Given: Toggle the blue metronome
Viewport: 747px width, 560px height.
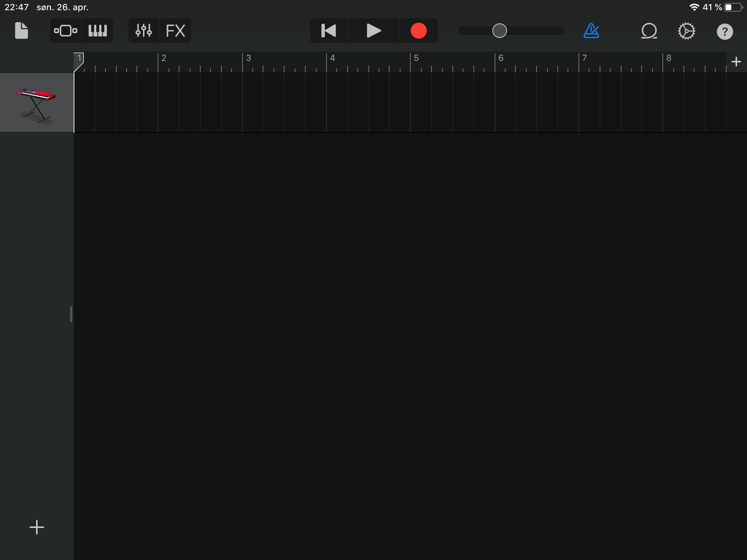Looking at the screenshot, I should point(591,31).
